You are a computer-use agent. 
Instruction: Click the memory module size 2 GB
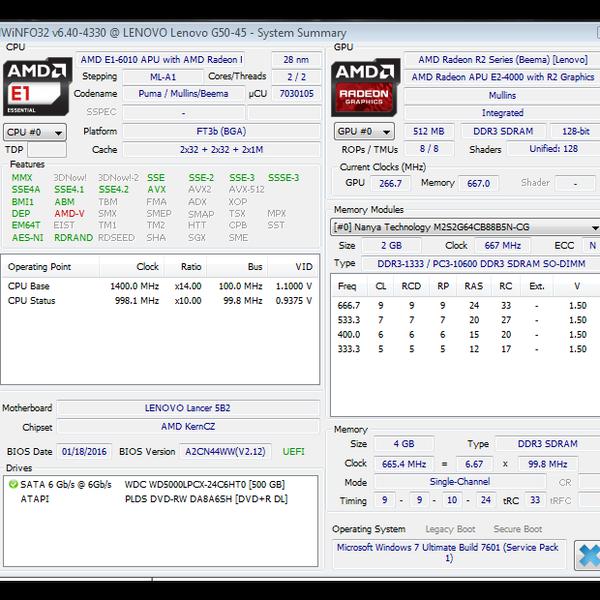coord(391,246)
